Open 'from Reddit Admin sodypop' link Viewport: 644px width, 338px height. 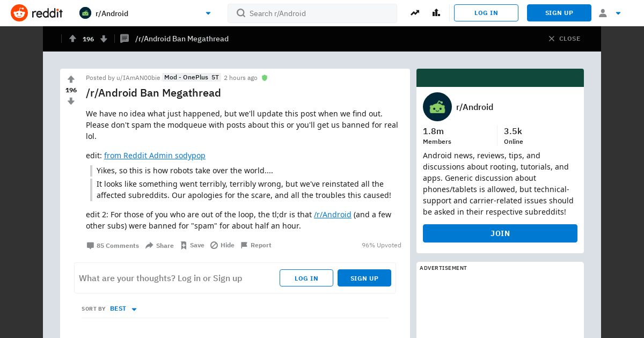(155, 156)
